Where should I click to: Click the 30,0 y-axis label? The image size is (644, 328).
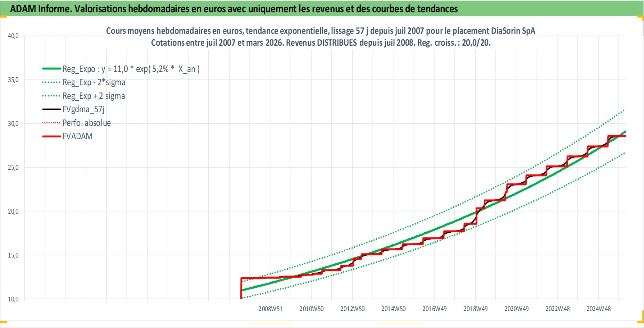click(13, 124)
